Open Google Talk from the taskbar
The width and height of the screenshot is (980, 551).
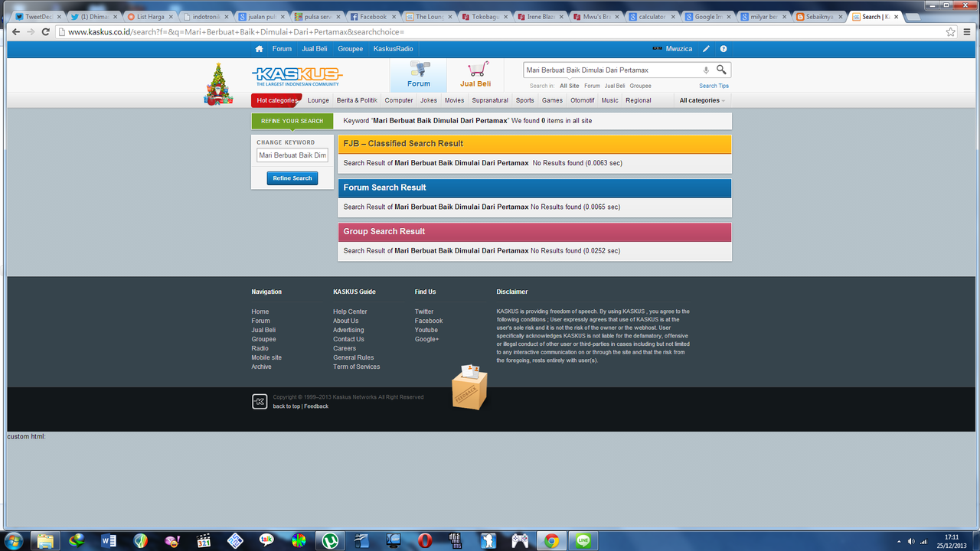[266, 540]
